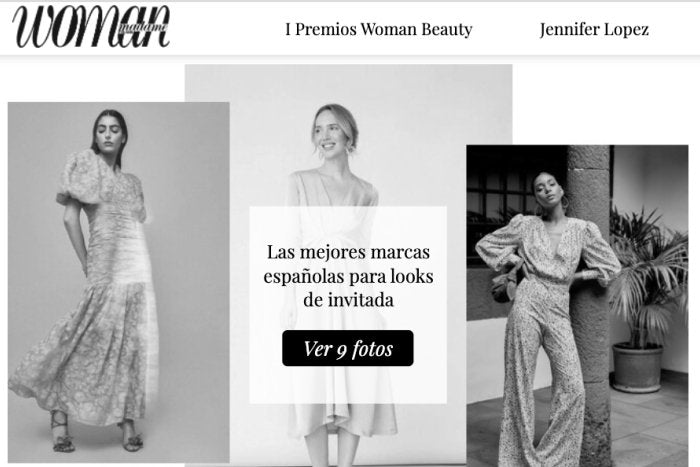Click the earring of the center model
This screenshot has width=700, height=467.
(320, 154)
